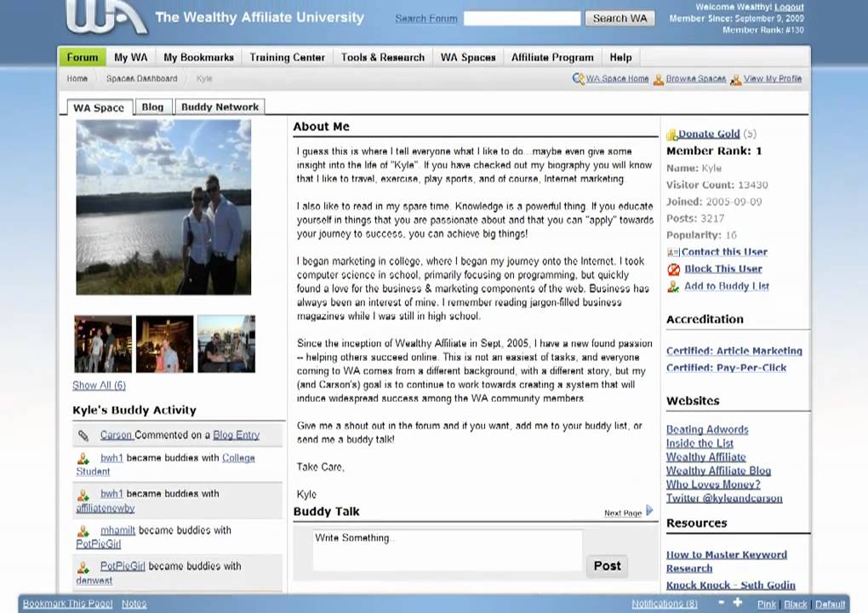Switch to the Buddy Network tab
The width and height of the screenshot is (868, 613).
[220, 107]
